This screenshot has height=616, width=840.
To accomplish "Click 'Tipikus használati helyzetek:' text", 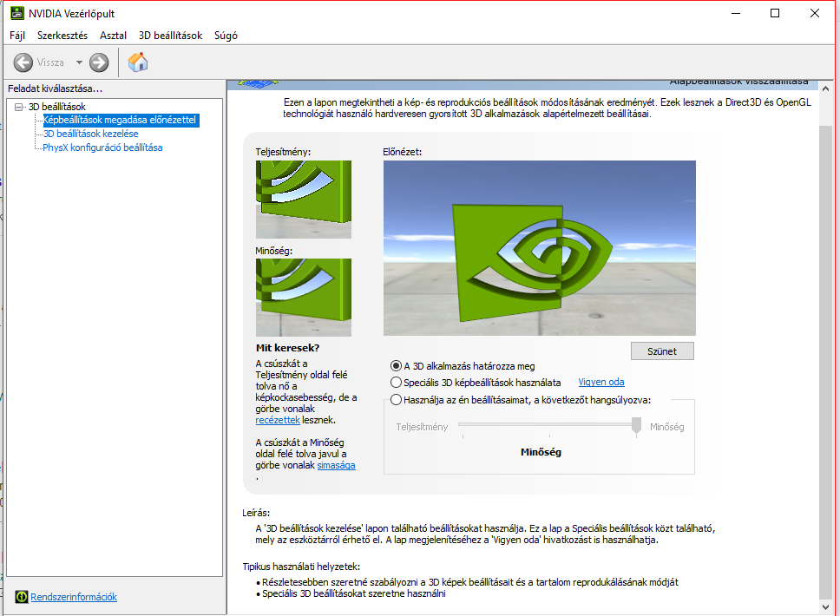I will 301,567.
